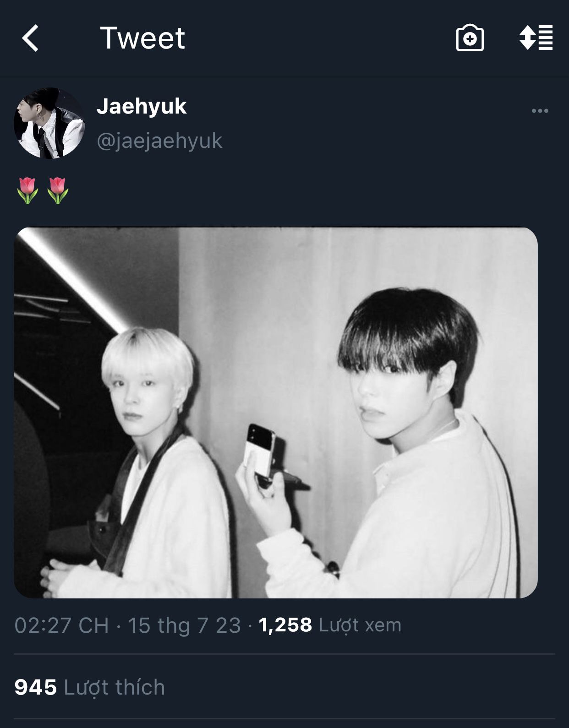
Task: Open the black and white tweet photo
Action: coord(276,413)
